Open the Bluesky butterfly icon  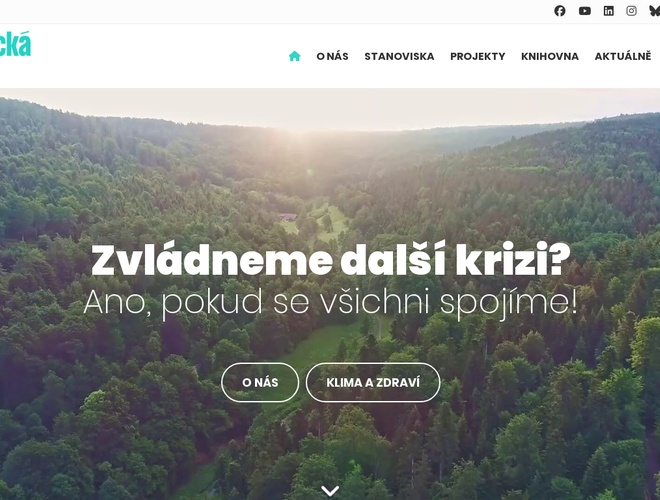coord(655,11)
